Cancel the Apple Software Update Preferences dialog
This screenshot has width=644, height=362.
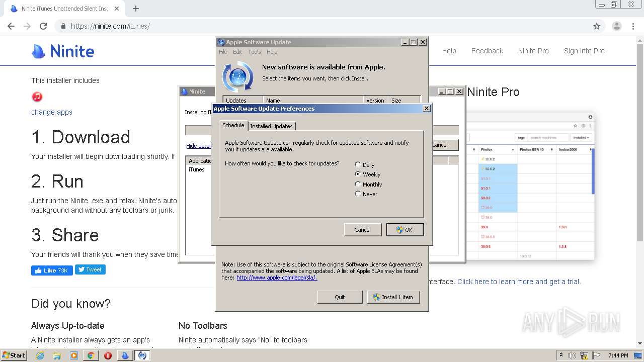362,229
